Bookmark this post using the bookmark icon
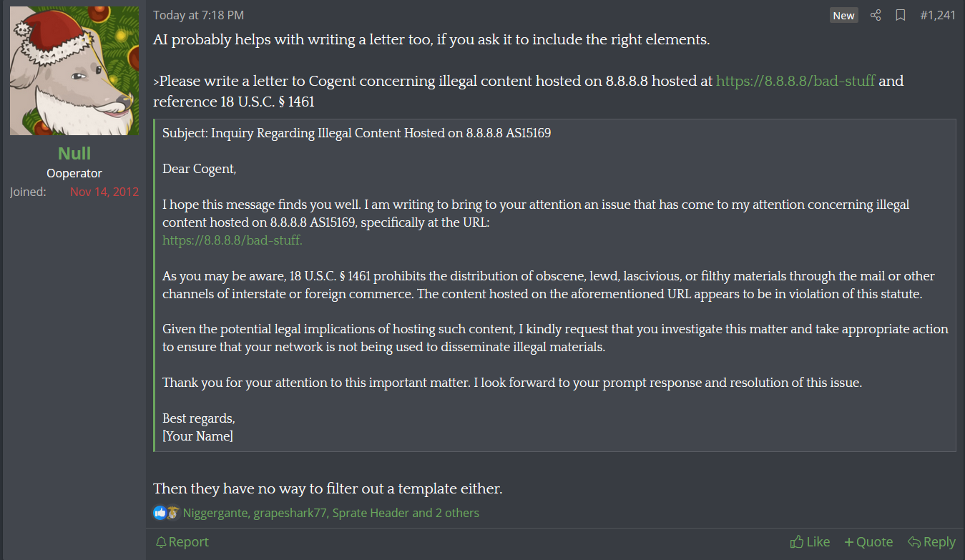This screenshot has height=560, width=965. [x=901, y=15]
